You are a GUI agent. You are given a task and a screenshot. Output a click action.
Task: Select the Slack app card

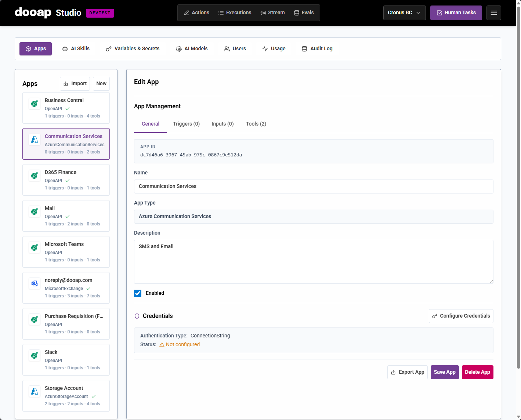[x=66, y=360]
